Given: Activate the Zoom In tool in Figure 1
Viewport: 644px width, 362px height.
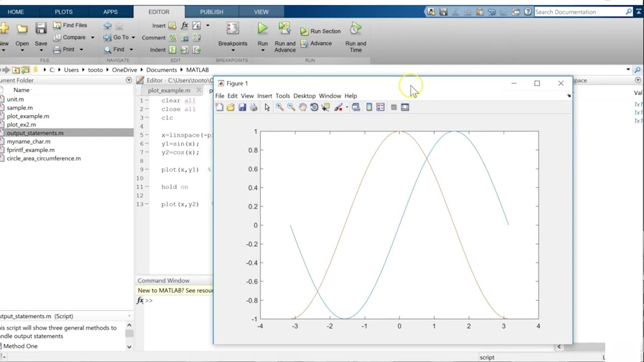Looking at the screenshot, I should (x=279, y=107).
